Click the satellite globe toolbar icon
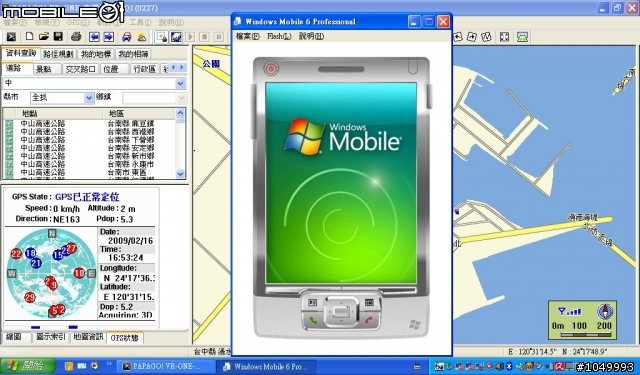640x375 pixels. pos(176,37)
